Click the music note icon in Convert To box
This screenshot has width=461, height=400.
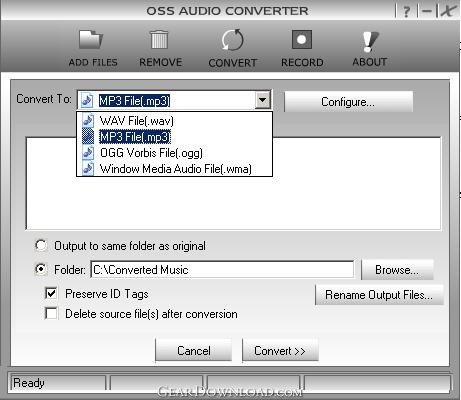pos(87,100)
